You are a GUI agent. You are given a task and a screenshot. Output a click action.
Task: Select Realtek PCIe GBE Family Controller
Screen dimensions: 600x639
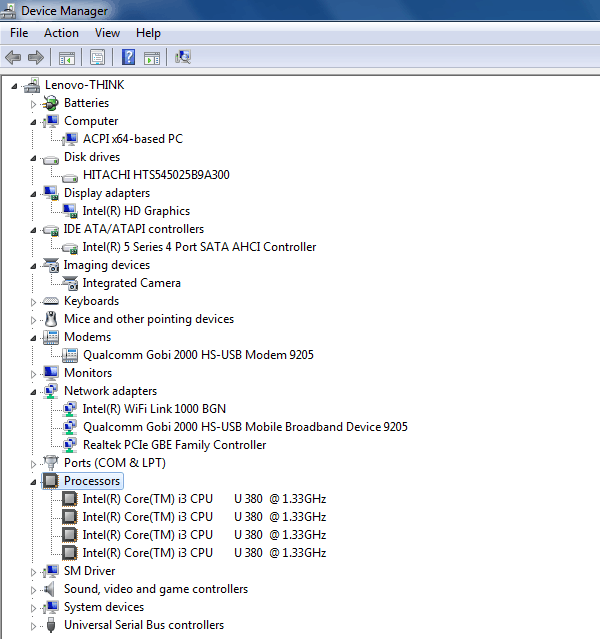coord(174,445)
